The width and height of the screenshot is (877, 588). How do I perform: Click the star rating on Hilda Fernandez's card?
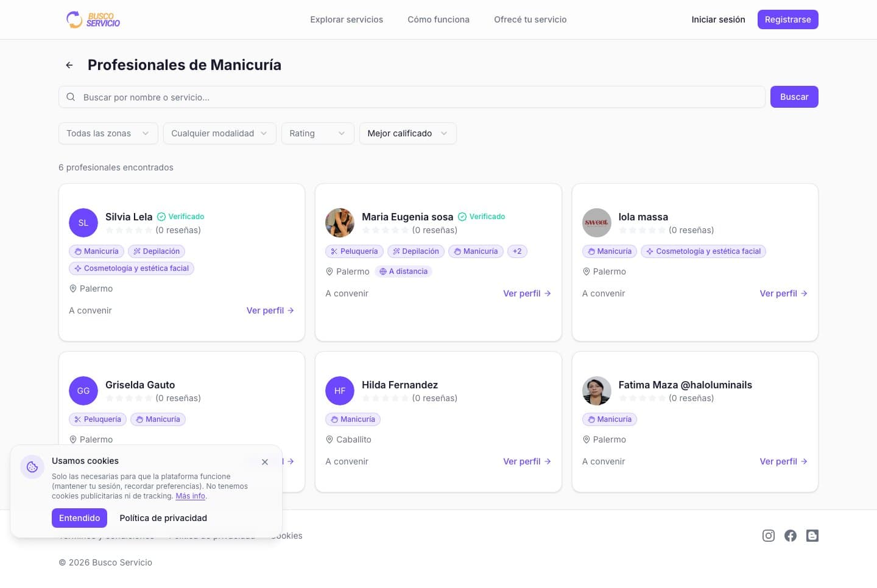386,398
